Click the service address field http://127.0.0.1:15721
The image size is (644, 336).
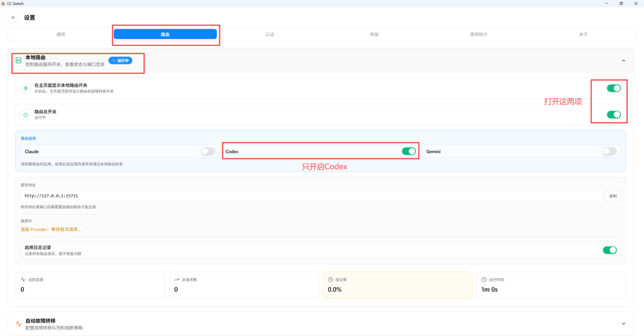(311, 196)
